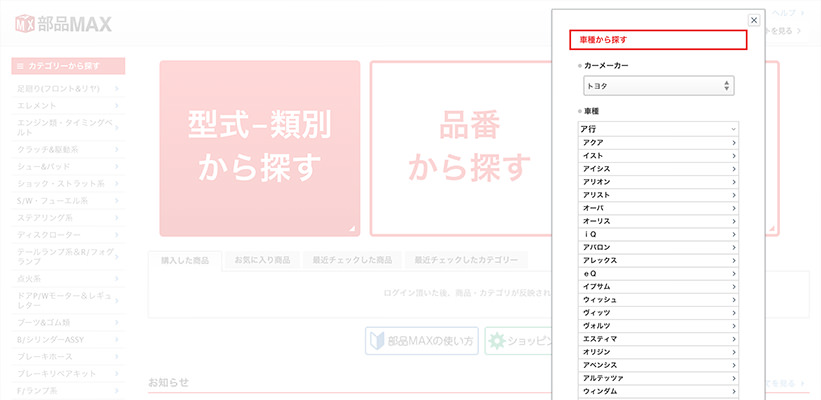The width and height of the screenshot is (821, 400).
Task: Open エンジン類・タイミングベルト category
Action: point(68,127)
